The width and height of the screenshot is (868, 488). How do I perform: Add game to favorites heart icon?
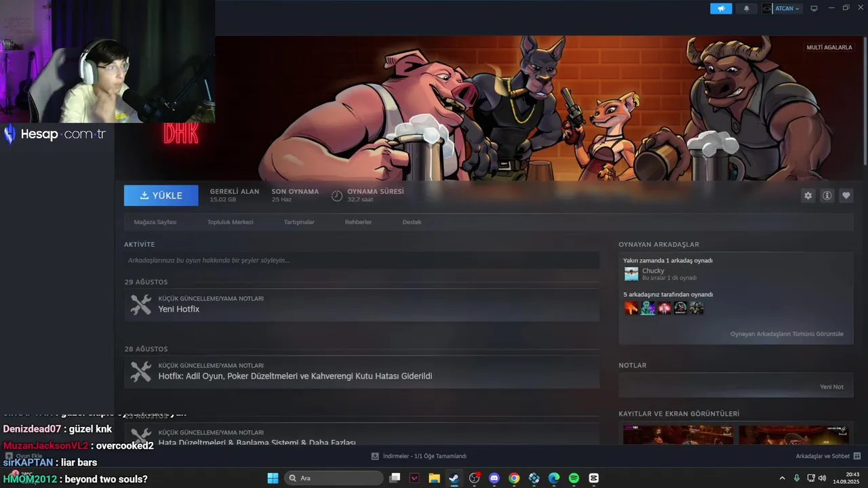tap(846, 195)
